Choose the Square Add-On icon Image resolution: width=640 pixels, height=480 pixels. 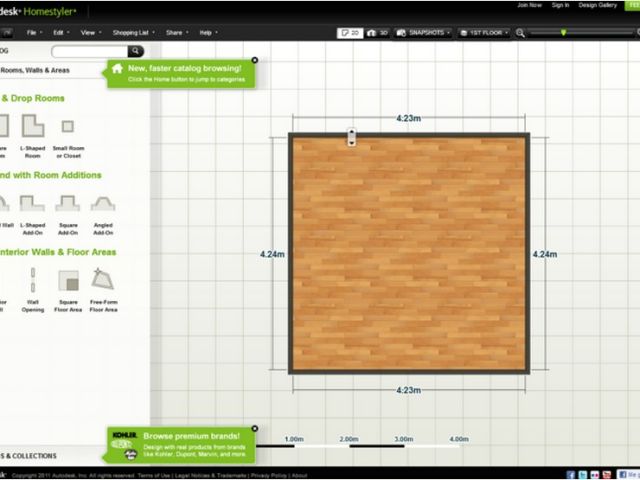click(x=67, y=203)
